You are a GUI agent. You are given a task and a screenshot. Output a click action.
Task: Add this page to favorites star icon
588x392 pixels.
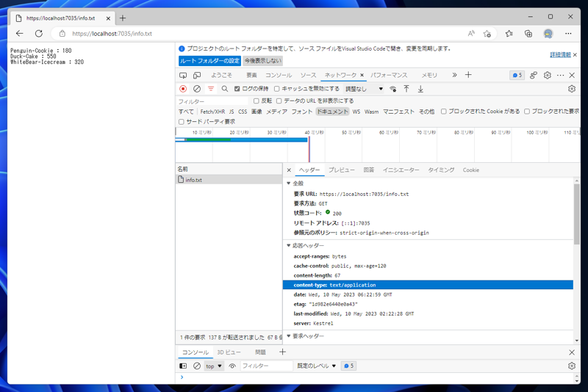click(487, 34)
